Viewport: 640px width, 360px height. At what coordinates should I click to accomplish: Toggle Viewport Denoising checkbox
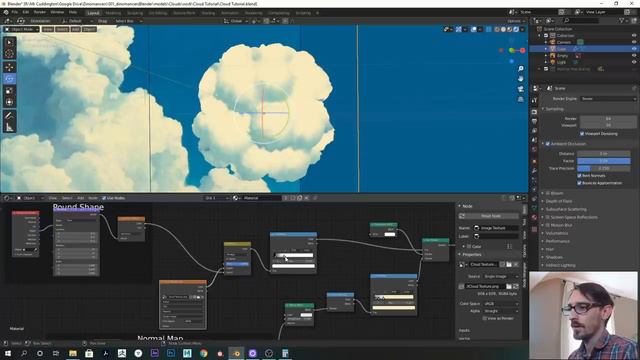(x=582, y=133)
